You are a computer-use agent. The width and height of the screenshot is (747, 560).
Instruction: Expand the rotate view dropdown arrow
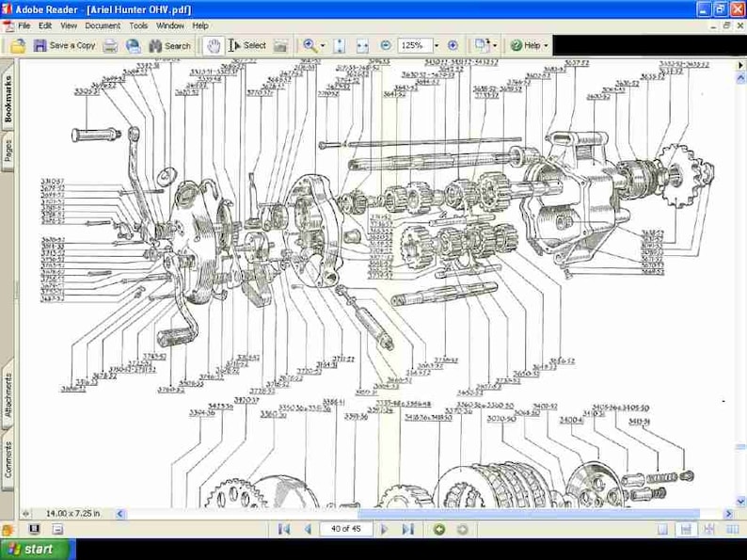495,46
